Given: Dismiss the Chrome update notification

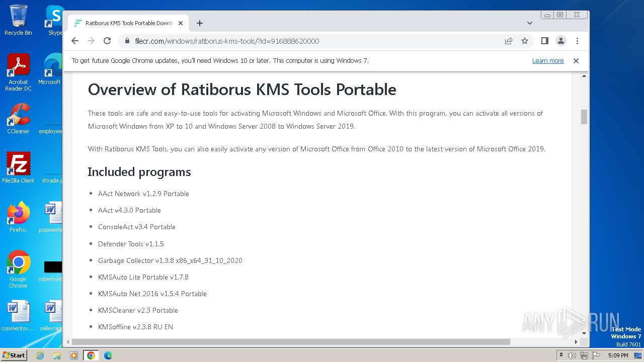Looking at the screenshot, I should [576, 61].
